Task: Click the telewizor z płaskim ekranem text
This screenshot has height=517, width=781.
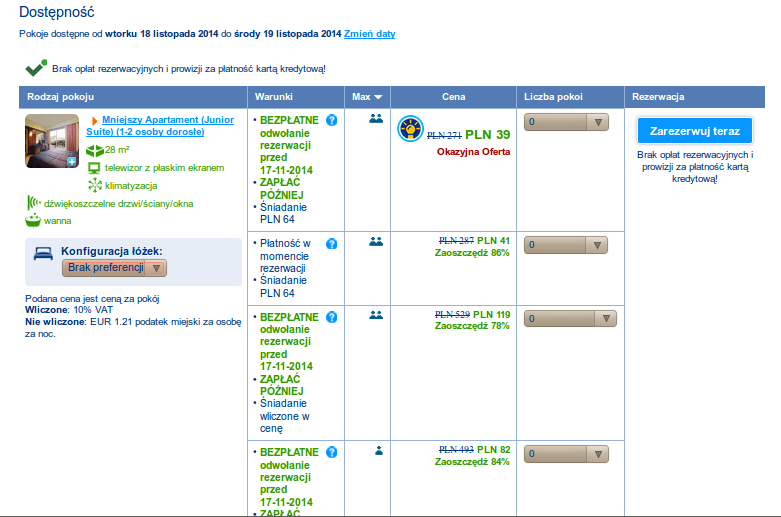Action: click(x=164, y=168)
